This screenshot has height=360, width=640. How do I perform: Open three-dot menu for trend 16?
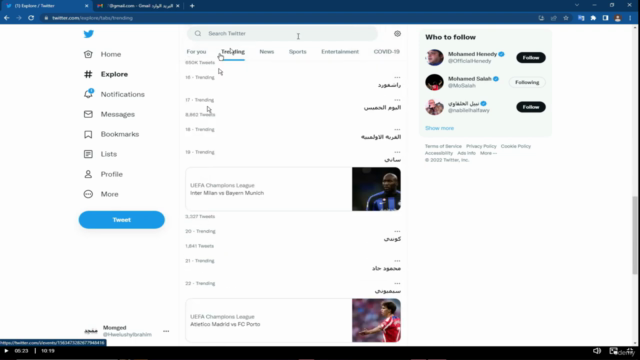pyautogui.click(x=397, y=77)
